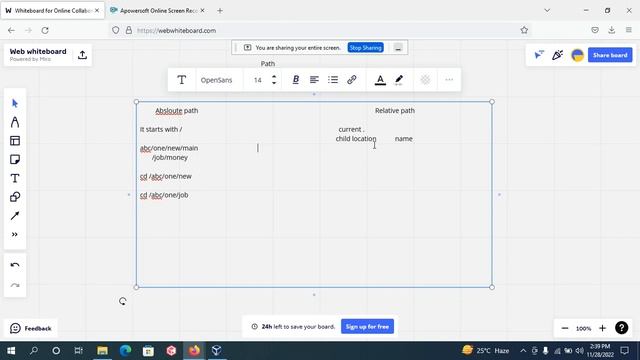Click the Share board button
Screen dimensions: 640x360
pyautogui.click(x=610, y=55)
